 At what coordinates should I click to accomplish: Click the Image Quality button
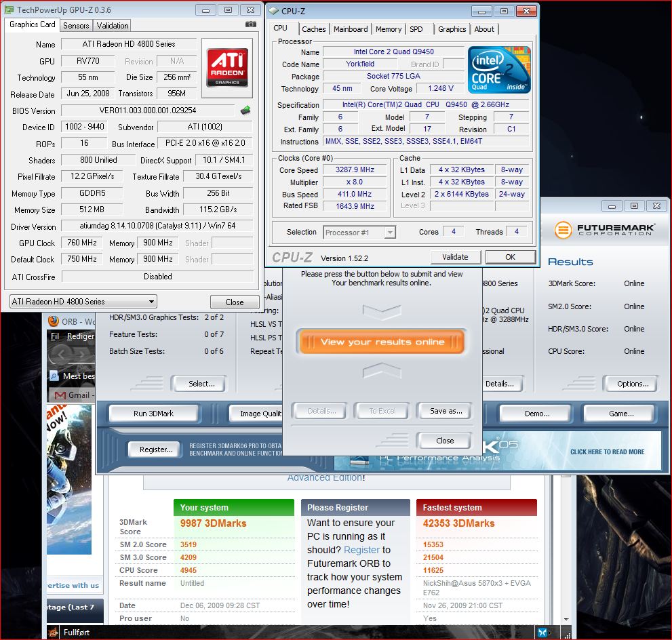(x=256, y=414)
